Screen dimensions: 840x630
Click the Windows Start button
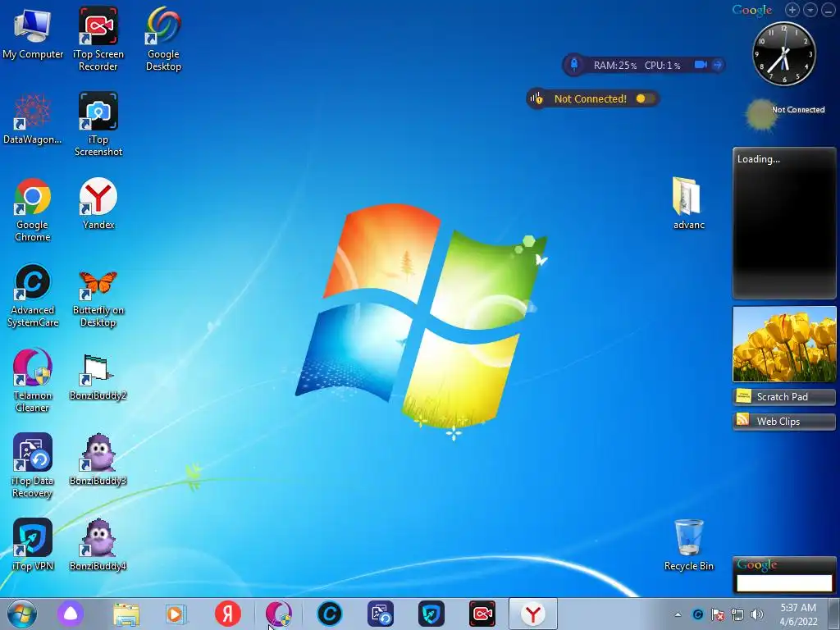(x=22, y=614)
